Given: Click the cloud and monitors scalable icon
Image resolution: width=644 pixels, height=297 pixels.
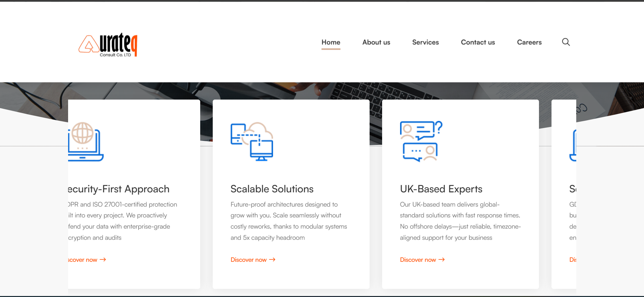Looking at the screenshot, I should click(x=252, y=142).
